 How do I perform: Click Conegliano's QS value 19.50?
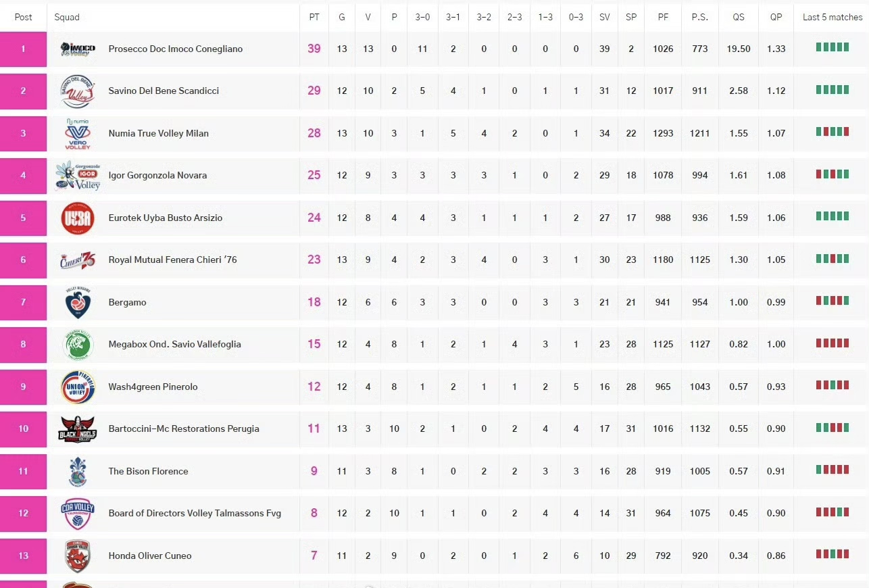[739, 49]
